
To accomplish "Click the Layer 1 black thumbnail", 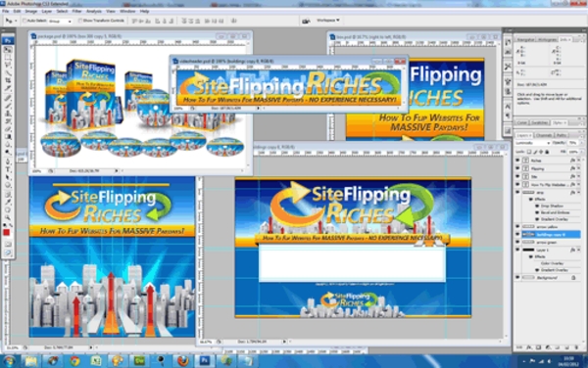I will 528,251.
